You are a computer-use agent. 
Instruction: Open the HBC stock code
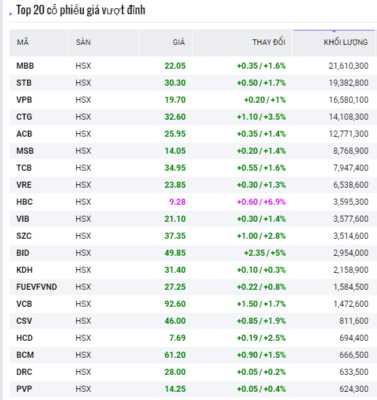tap(24, 202)
